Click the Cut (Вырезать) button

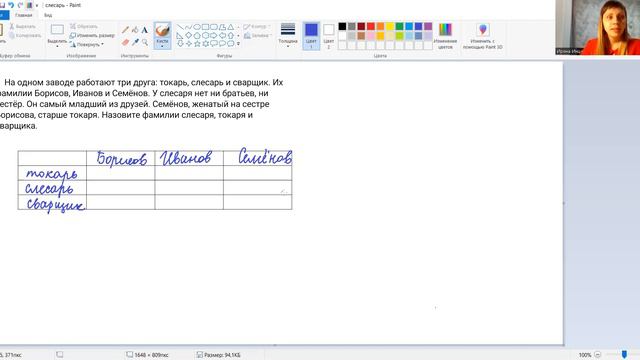pyautogui.click(x=23, y=27)
